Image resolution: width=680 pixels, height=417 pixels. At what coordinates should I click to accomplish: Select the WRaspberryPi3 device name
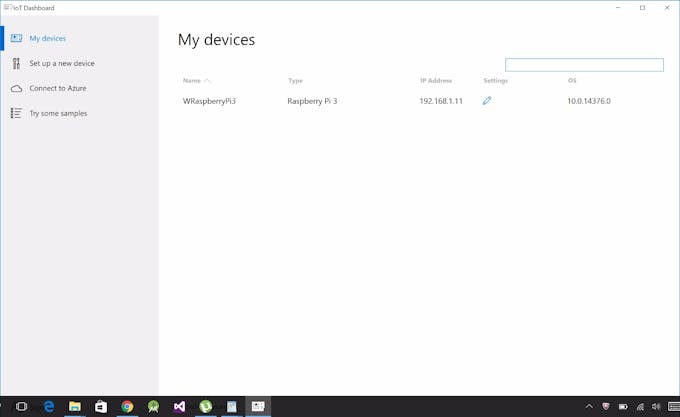point(209,101)
